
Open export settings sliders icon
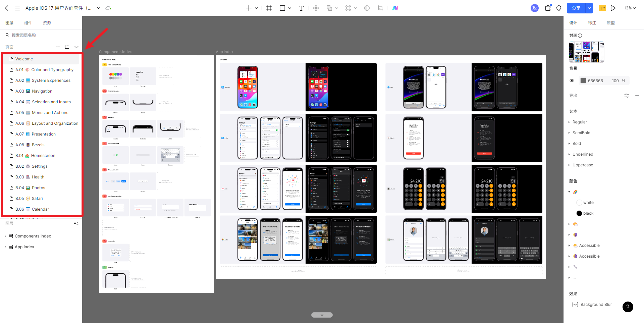(x=627, y=96)
